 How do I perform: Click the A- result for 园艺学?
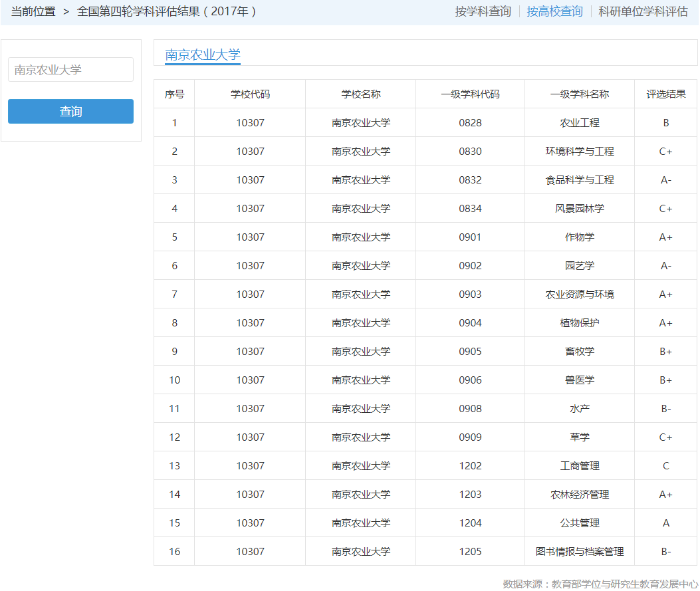point(665,266)
